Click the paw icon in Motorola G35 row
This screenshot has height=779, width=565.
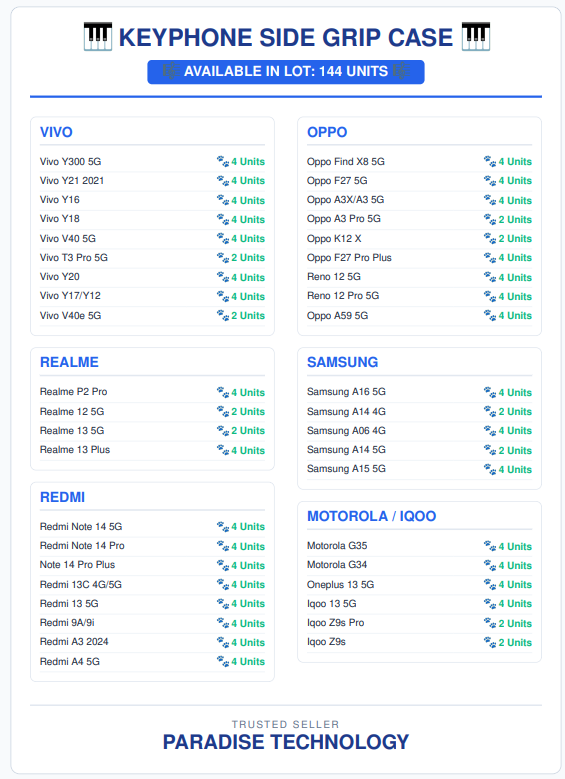490,546
